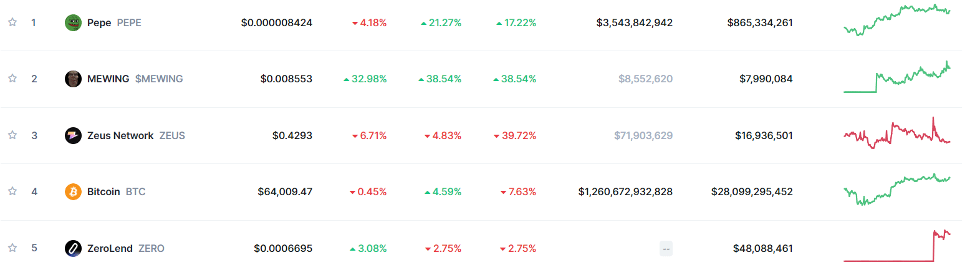Star MEWING to add to watchlist
The width and height of the screenshot is (980, 270).
point(12,79)
